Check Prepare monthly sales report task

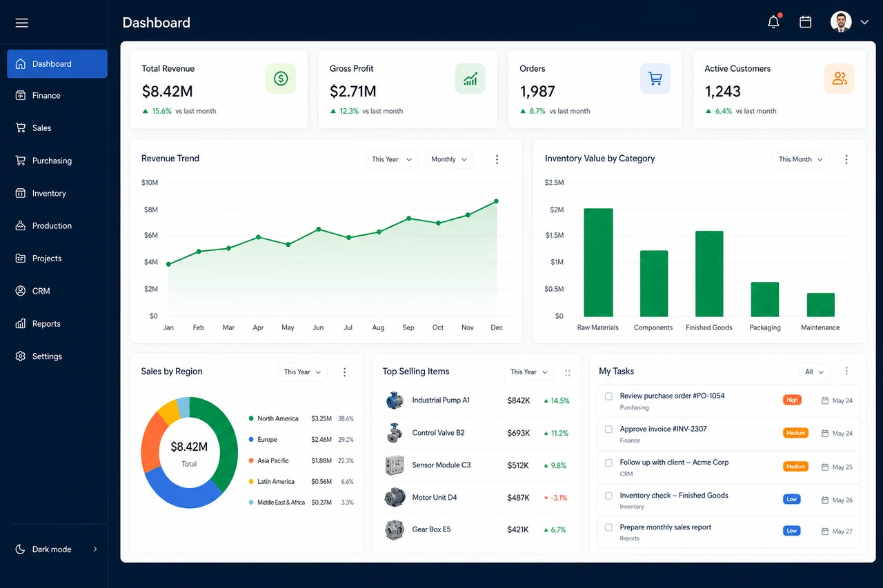click(608, 527)
